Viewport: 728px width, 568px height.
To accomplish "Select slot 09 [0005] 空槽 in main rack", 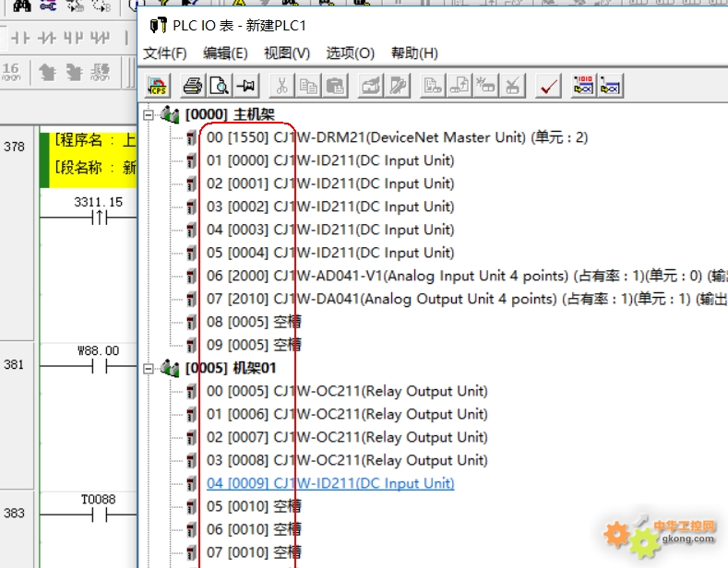I will (254, 345).
